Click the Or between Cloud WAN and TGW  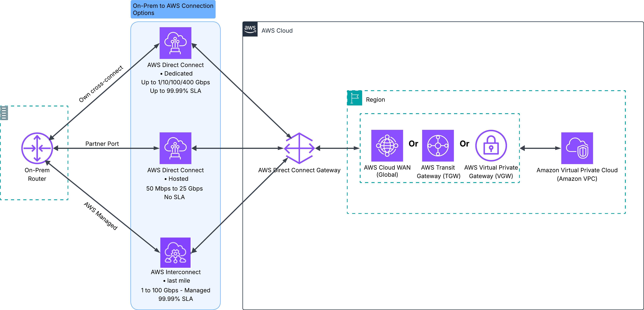click(x=413, y=144)
